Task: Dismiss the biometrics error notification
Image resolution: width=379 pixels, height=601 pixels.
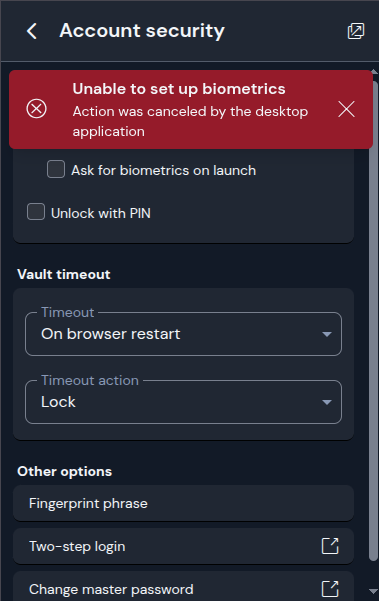Action: click(x=346, y=110)
